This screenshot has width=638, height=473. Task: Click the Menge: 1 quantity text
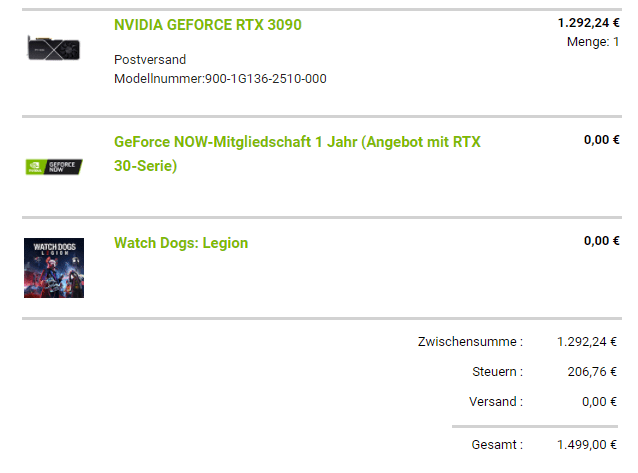point(593,42)
